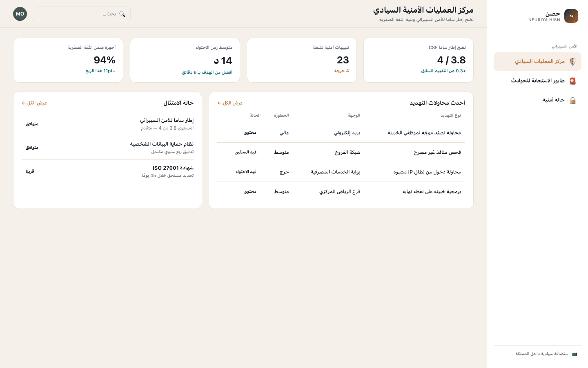Click the 'قيد التحقيق' status badge

pyautogui.click(x=245, y=152)
